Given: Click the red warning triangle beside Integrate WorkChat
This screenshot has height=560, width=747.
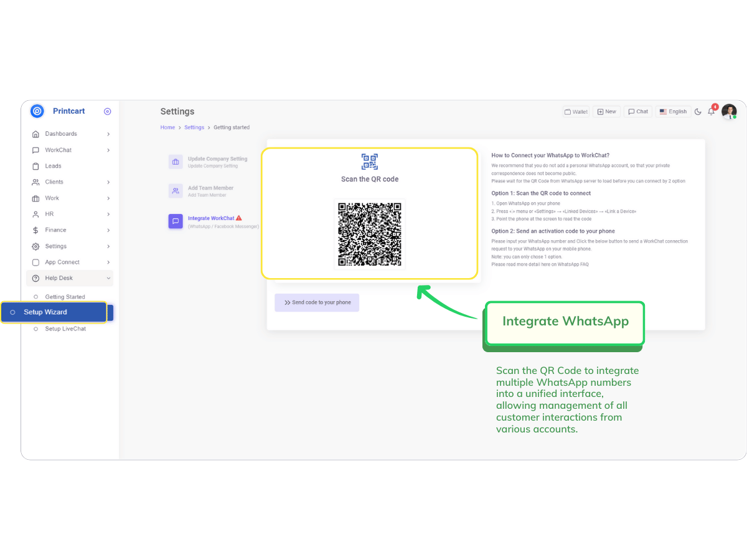Looking at the screenshot, I should tap(239, 218).
